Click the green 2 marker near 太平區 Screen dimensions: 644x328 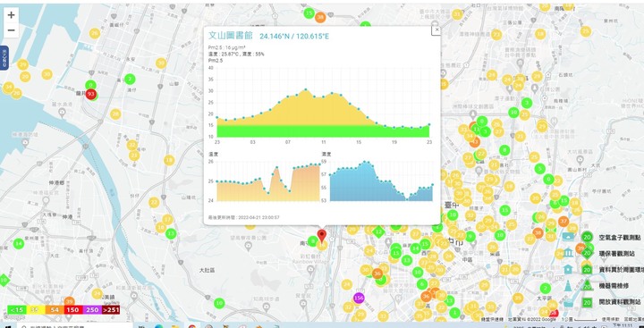546,288
